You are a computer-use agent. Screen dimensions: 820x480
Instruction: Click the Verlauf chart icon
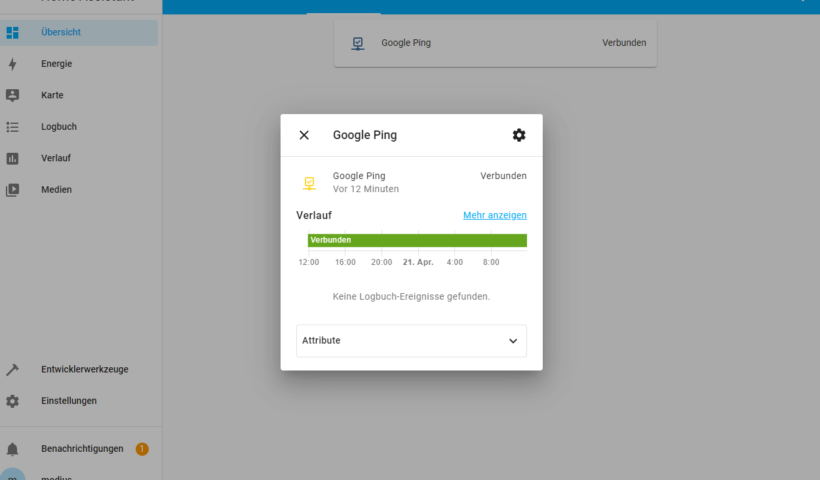12,158
